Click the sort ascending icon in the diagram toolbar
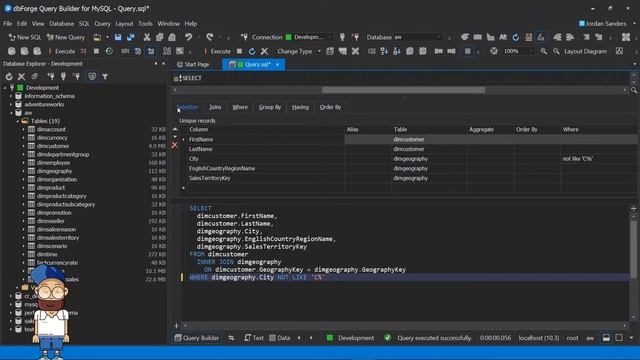640x360 pixels. [384, 51]
